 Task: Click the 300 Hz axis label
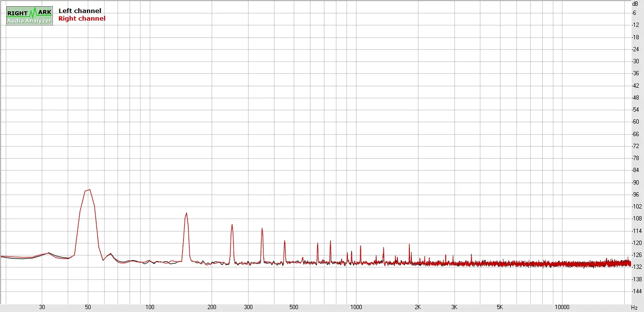tap(248, 307)
